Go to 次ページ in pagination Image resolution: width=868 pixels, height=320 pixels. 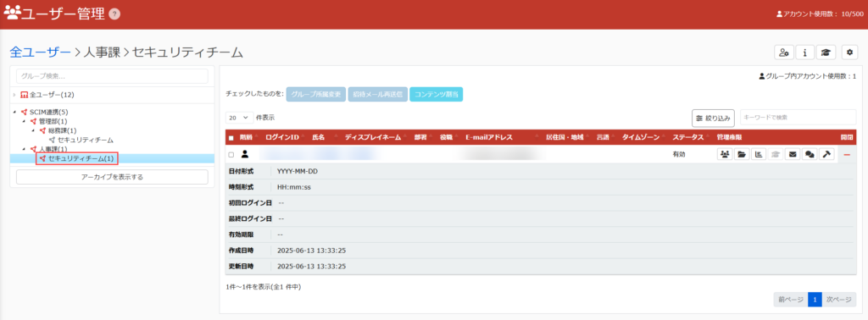838,300
